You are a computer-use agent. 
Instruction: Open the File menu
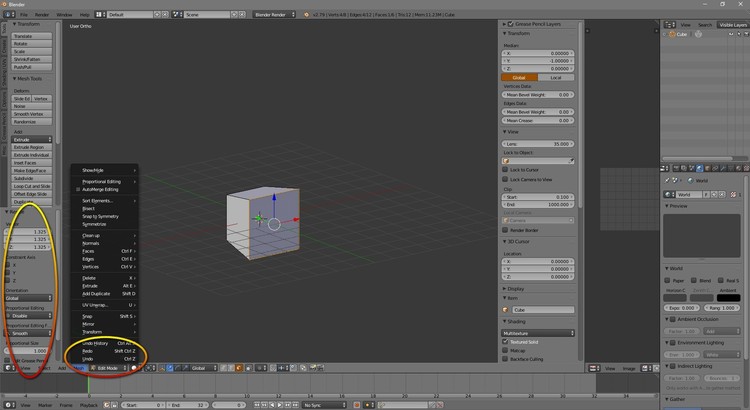click(x=23, y=15)
